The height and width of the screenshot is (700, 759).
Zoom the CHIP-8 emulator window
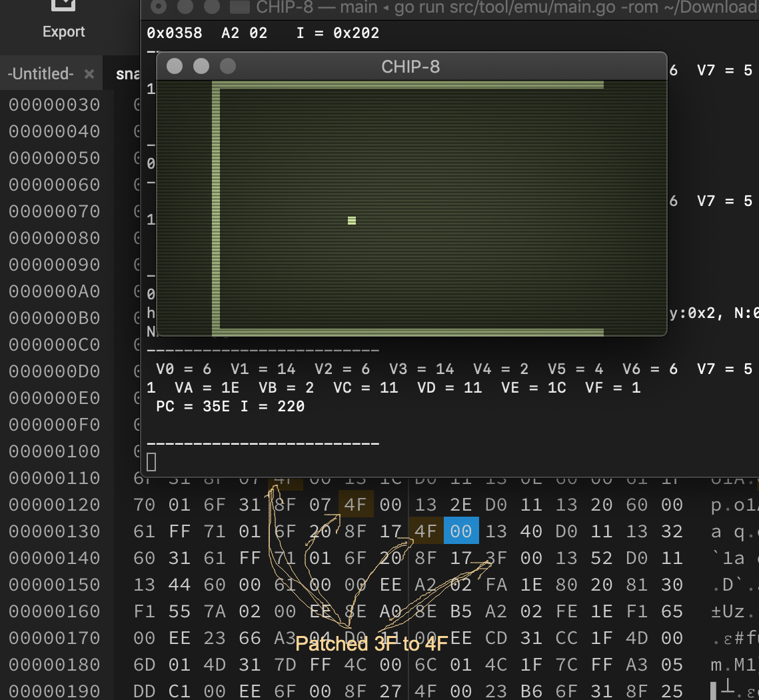[x=228, y=66]
